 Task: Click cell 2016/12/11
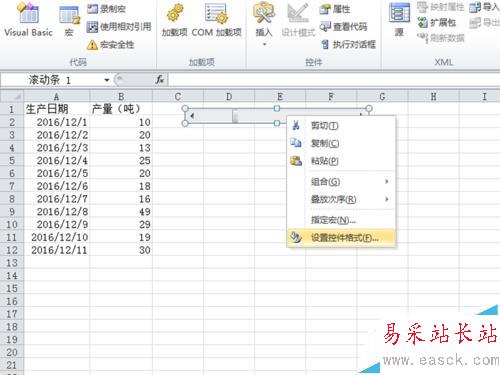[57, 250]
